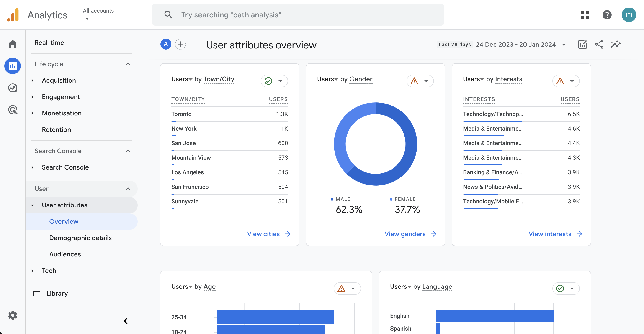The height and width of the screenshot is (334, 644).
Task: Click the Customize report edit icon
Action: (582, 44)
